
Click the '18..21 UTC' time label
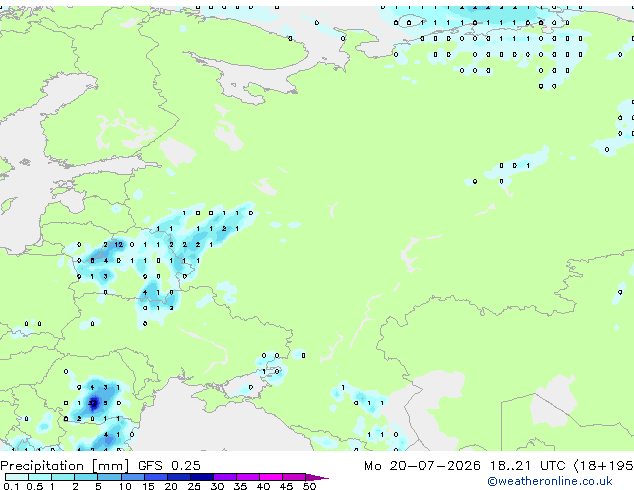pos(528,466)
